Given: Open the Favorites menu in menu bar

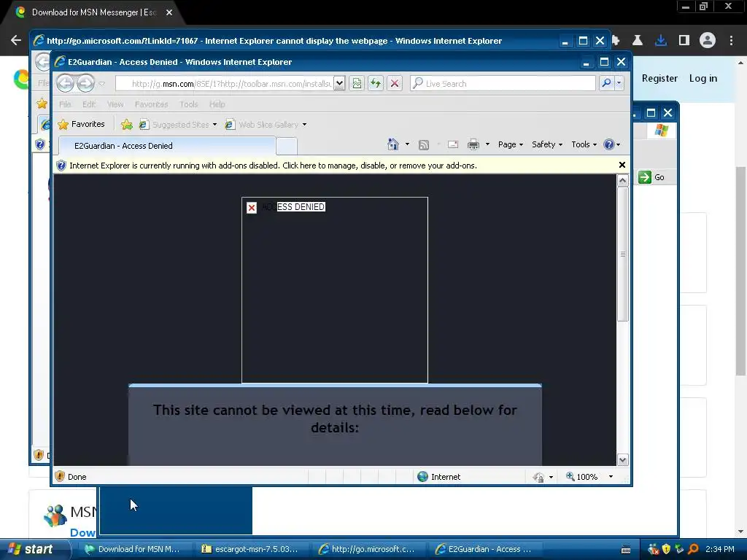Looking at the screenshot, I should [151, 104].
